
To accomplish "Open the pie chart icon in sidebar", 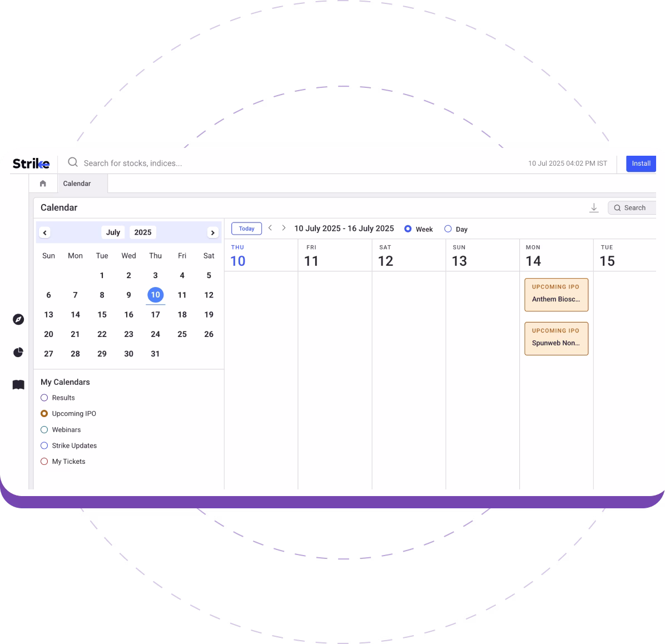I will point(18,352).
